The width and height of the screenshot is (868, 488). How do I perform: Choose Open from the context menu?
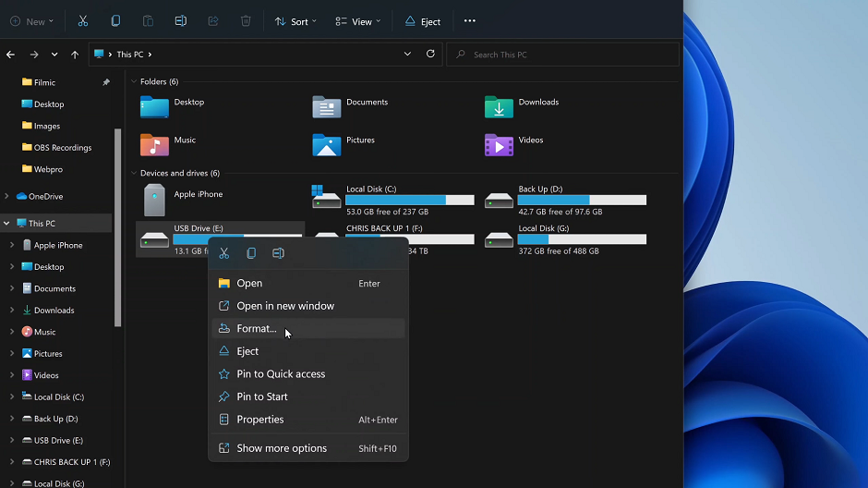[x=308, y=283]
